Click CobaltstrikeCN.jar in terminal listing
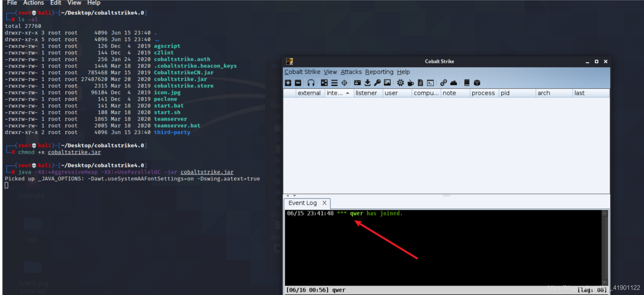Screen dimensions: 644x295 (183, 72)
